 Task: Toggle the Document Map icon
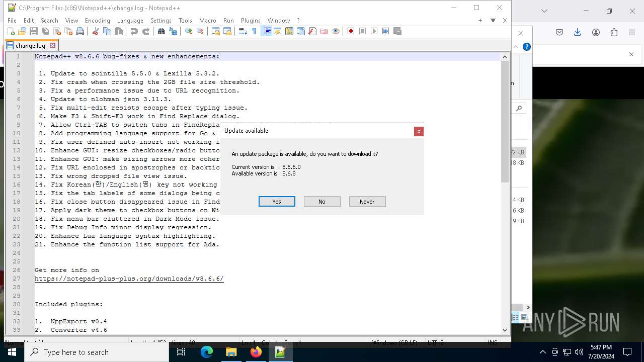click(x=289, y=31)
